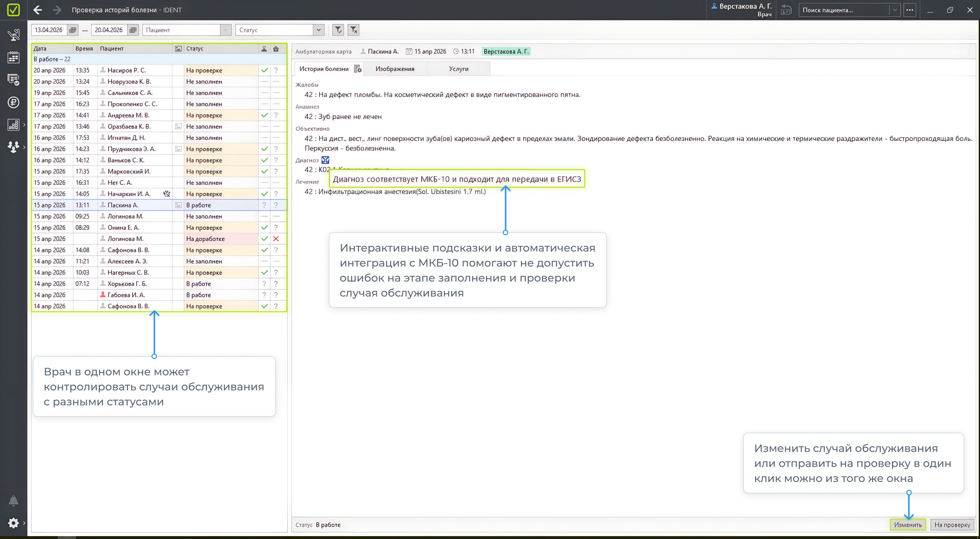The image size is (980, 539).
Task: Click the clear filter funnel icon
Action: point(353,30)
